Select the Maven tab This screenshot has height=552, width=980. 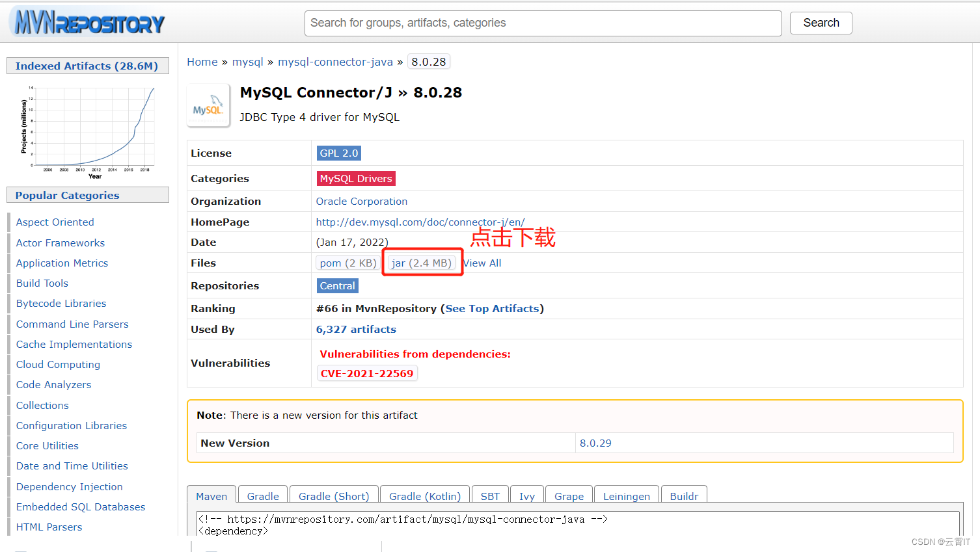tap(211, 495)
